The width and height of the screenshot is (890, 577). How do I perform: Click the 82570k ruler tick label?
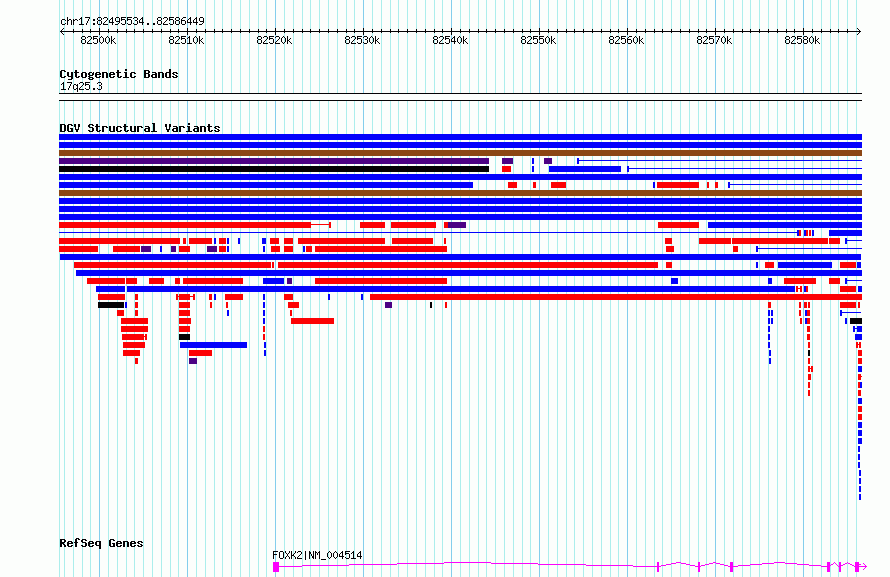click(x=714, y=41)
